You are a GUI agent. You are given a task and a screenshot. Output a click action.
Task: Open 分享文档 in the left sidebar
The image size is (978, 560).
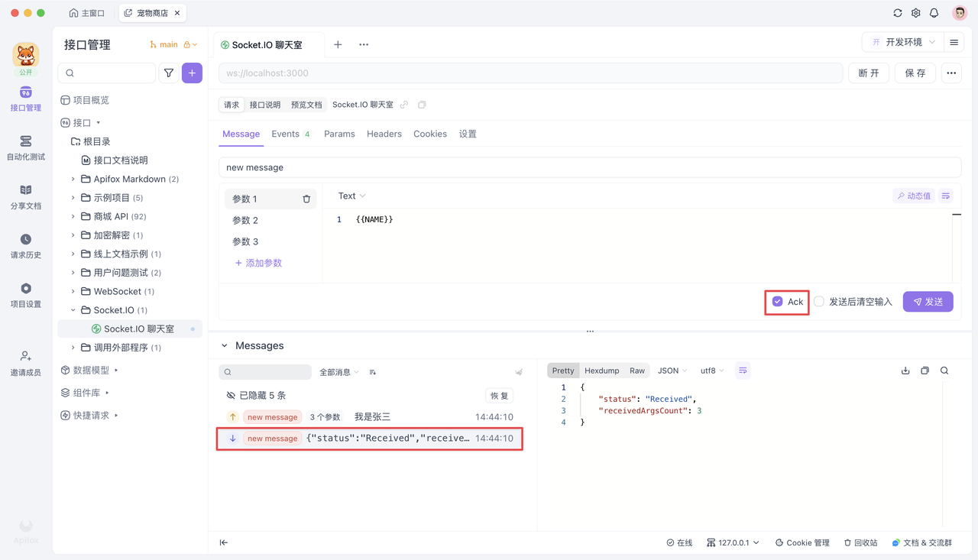(x=25, y=196)
